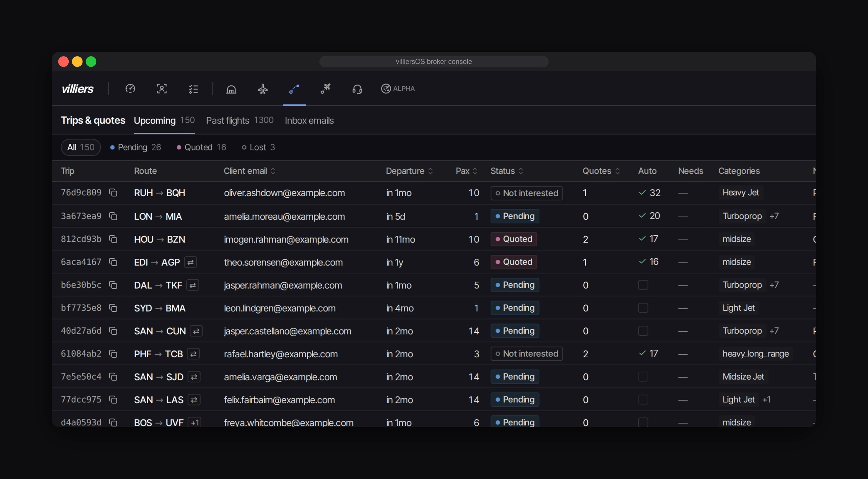Copy trip ID 3a673ea9
Viewport: 868px width, 479px height.
(x=113, y=216)
